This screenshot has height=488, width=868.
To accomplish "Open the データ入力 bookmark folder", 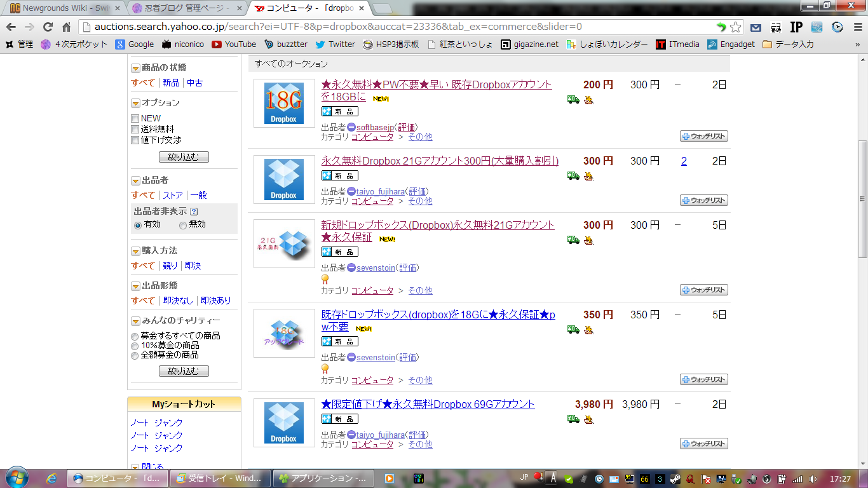I will click(x=788, y=44).
